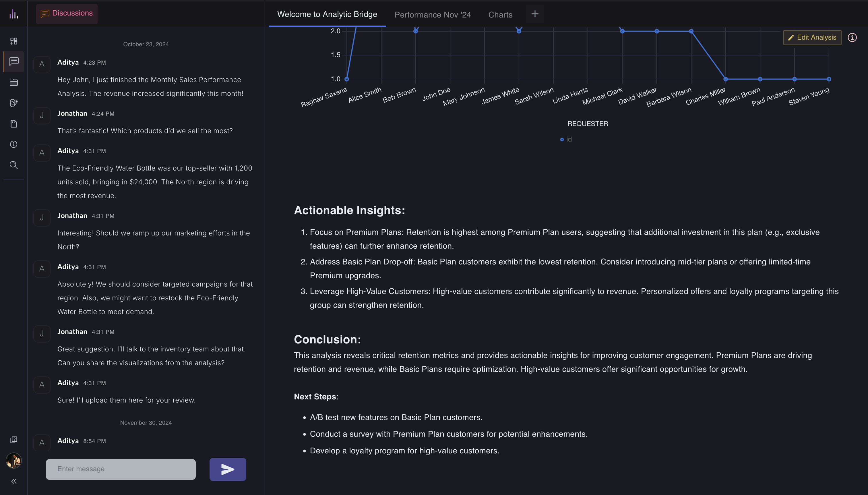Viewport: 868px width, 495px height.
Task: Open the discussions chat sidebar icon
Action: coord(13,61)
